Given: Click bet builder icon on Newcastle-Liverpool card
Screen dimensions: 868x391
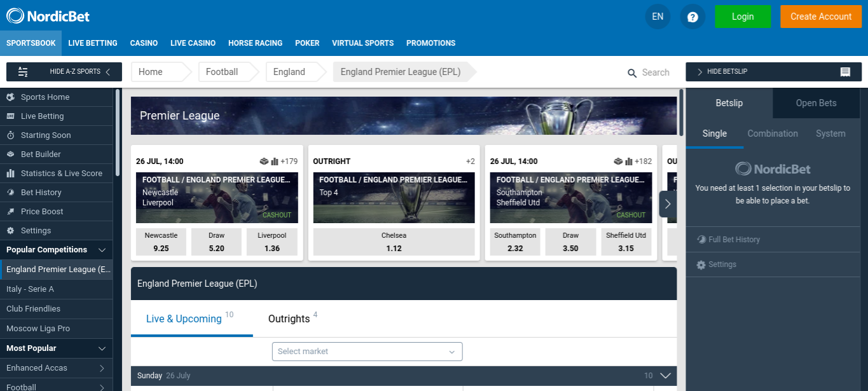Looking at the screenshot, I should [x=264, y=161].
